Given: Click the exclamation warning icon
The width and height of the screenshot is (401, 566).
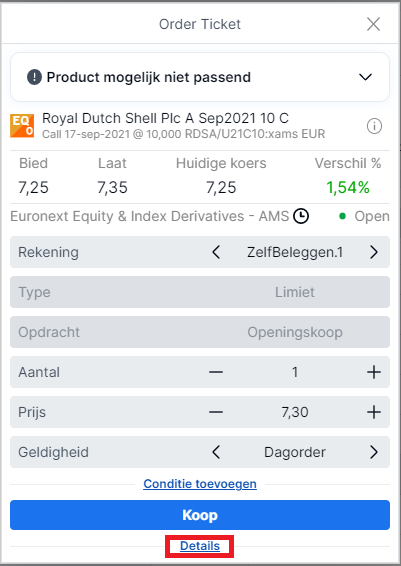Looking at the screenshot, I should point(34,77).
